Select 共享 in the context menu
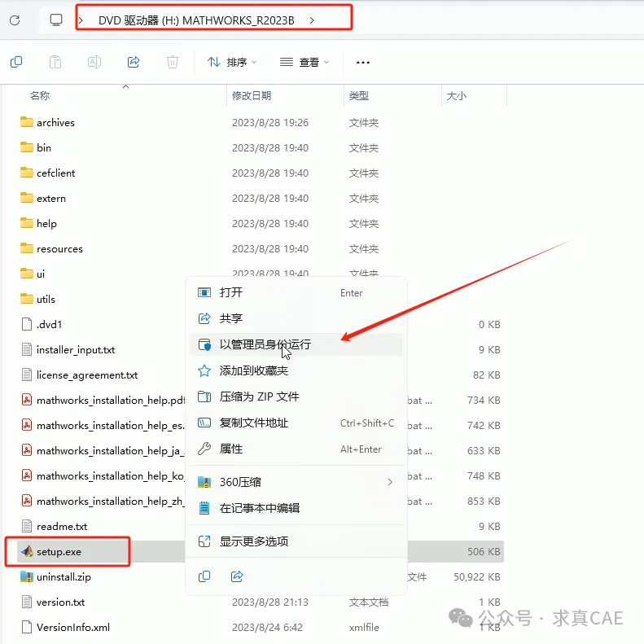 coord(296,318)
